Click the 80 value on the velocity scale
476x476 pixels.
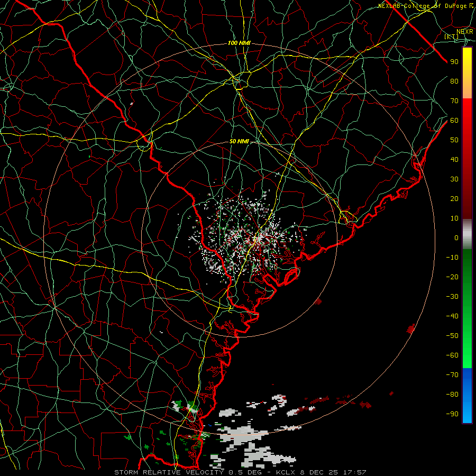(x=454, y=81)
